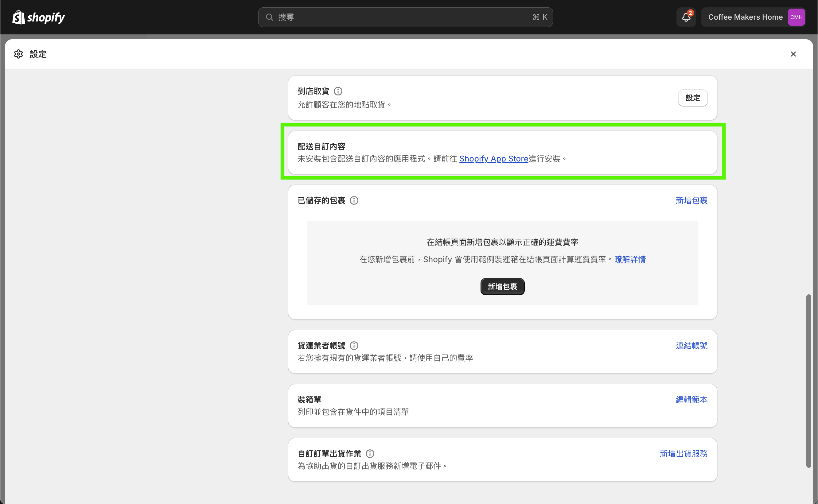This screenshot has width=818, height=504.
Task: Click the vertical scrollbar thumb
Action: pos(808,381)
